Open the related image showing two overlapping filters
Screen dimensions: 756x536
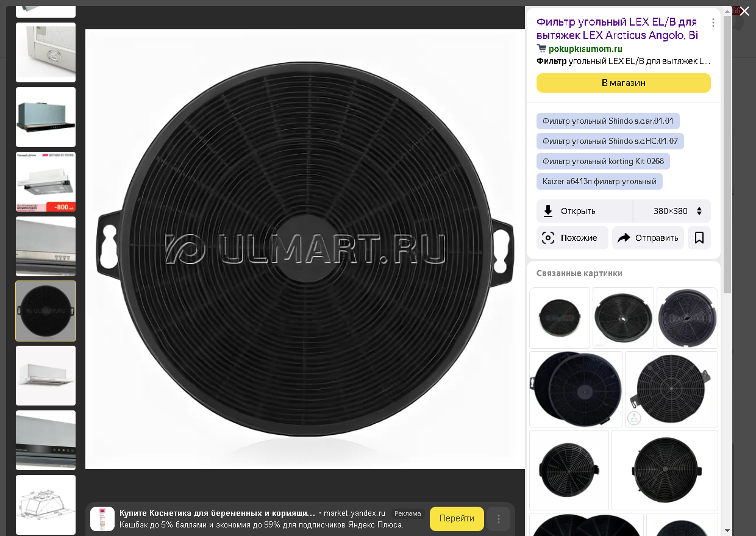576,389
